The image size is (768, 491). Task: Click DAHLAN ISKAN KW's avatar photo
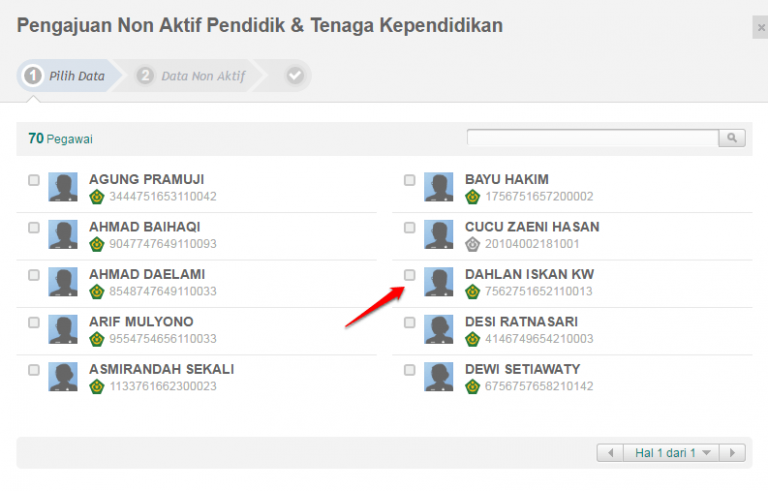438,282
